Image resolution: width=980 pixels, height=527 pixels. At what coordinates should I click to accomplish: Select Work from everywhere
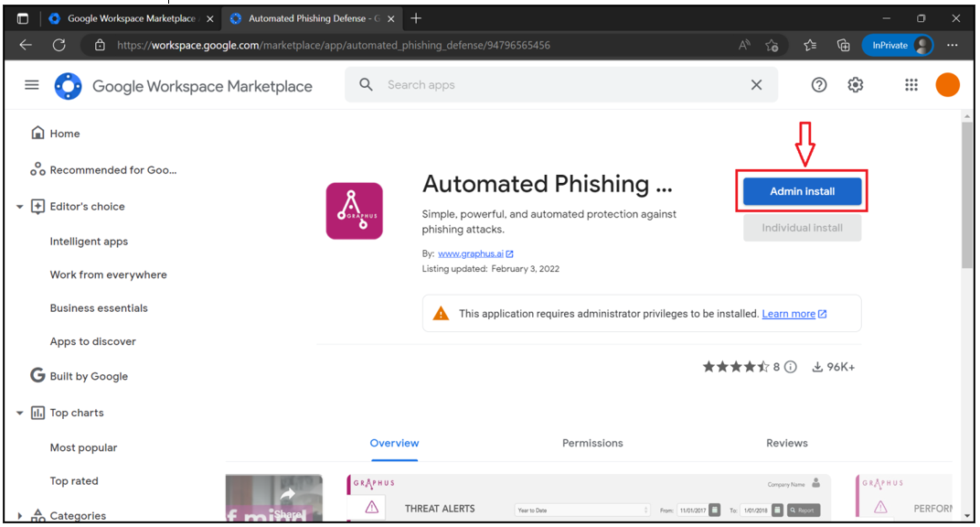tap(108, 274)
